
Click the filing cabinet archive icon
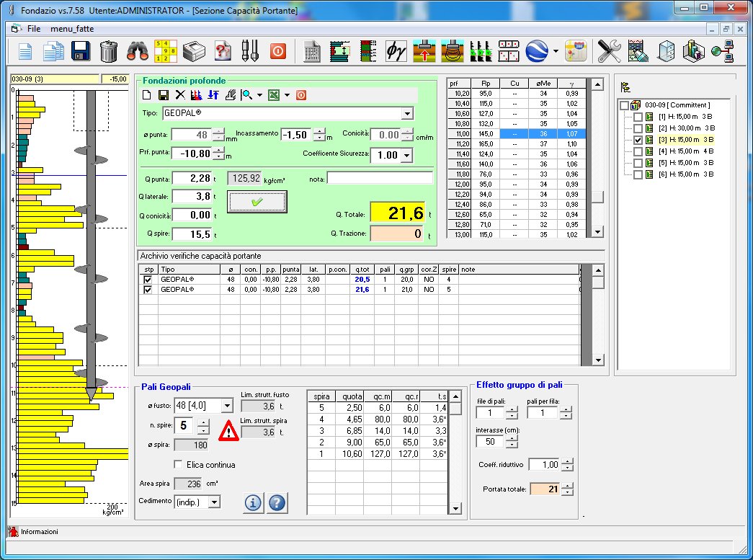(666, 51)
